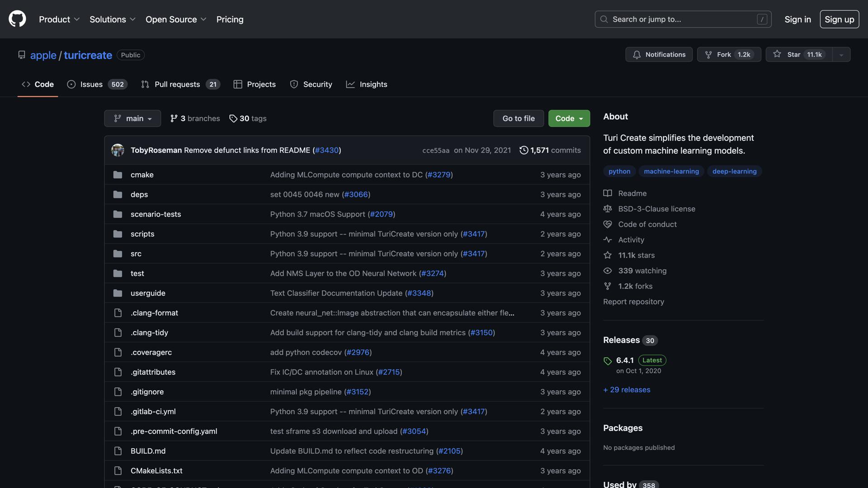
Task: Click TobyRoseman's avatar thumbnail
Action: click(118, 150)
